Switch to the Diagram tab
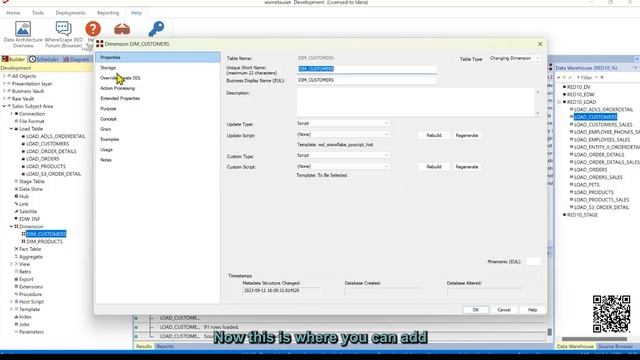This screenshot has height=360, width=640. coord(76,60)
